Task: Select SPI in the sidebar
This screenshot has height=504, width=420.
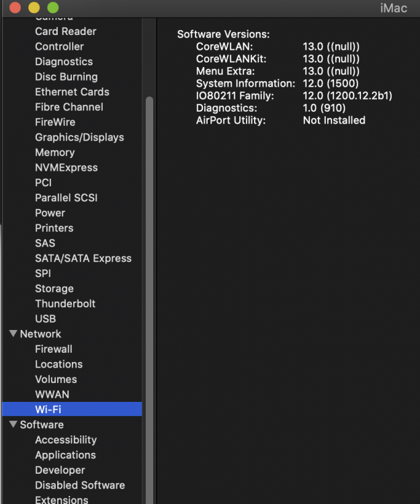Action: (x=43, y=274)
